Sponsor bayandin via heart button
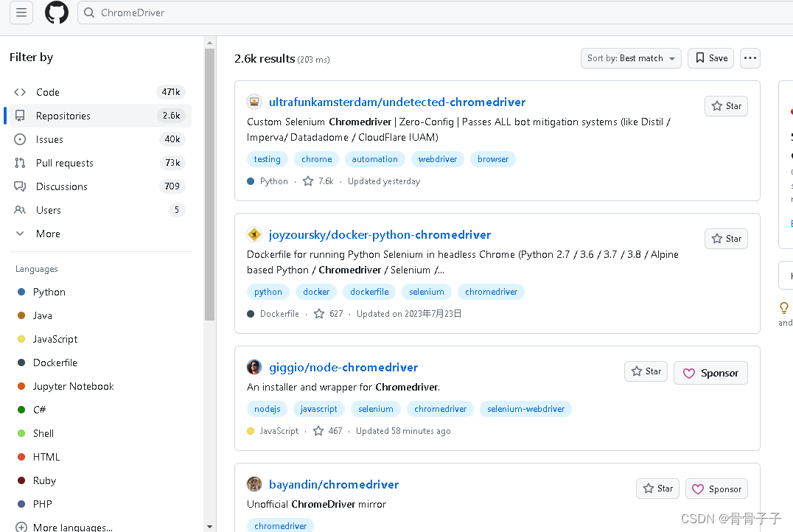The height and width of the screenshot is (532, 793). 716,489
